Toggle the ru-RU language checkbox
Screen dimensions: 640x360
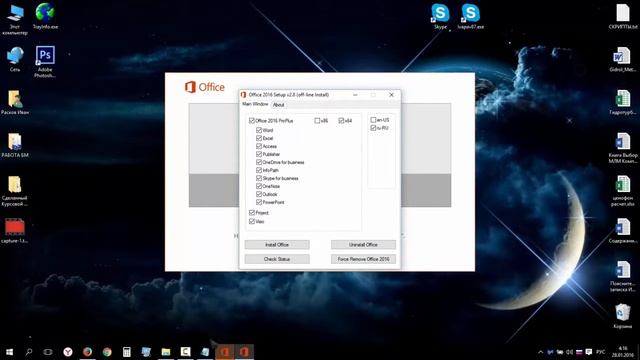pos(373,128)
